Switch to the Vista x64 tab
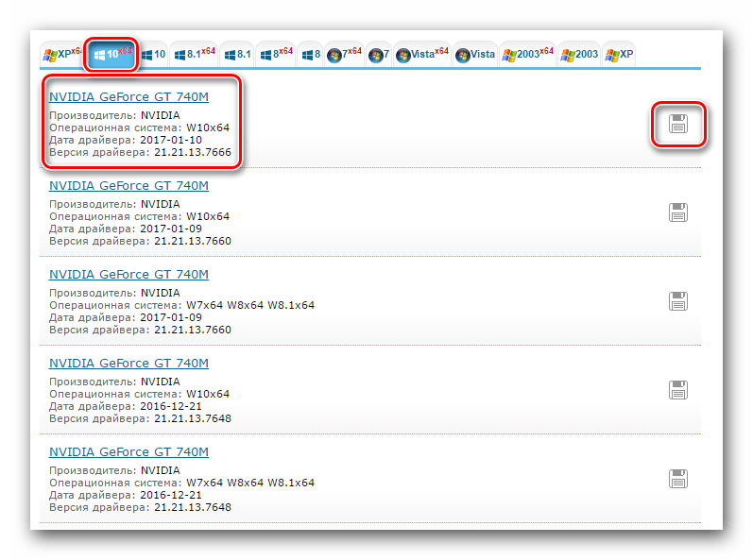The width and height of the screenshot is (753, 560). [422, 54]
